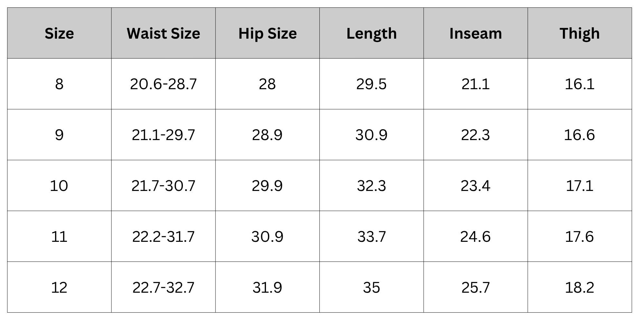Select length value 30.9 in size 9 row
Viewport: 644px width, 322px height.
pyautogui.click(x=371, y=135)
